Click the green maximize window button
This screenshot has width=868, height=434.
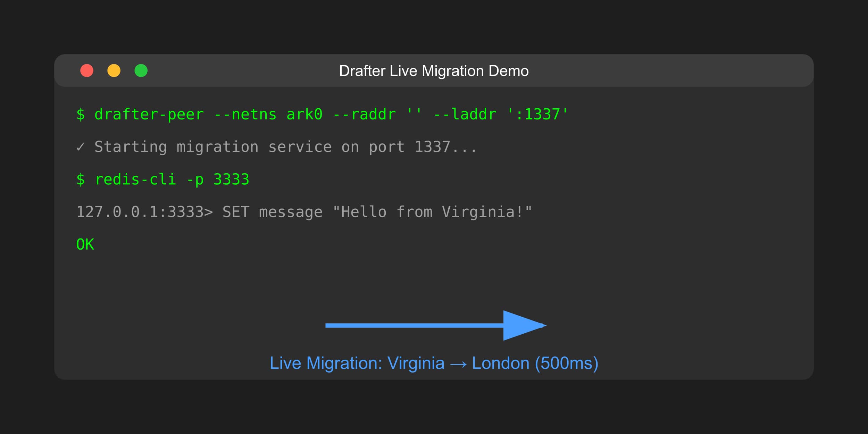pyautogui.click(x=141, y=71)
